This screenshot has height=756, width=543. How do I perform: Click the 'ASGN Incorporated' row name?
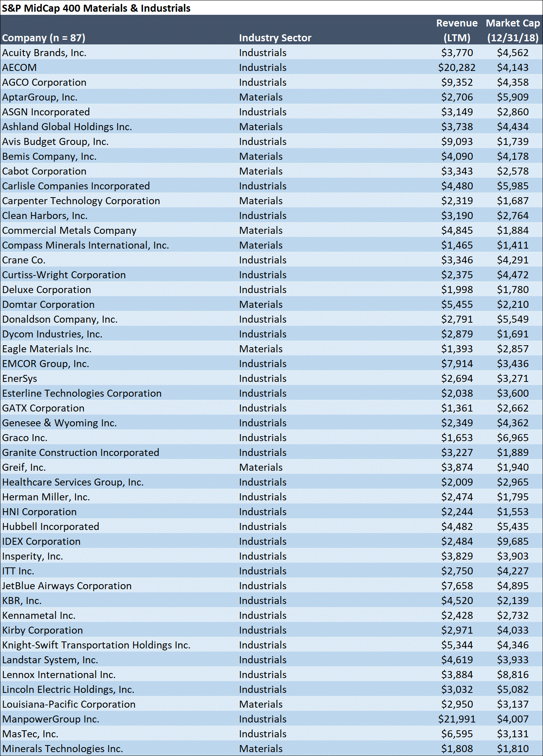tap(46, 112)
